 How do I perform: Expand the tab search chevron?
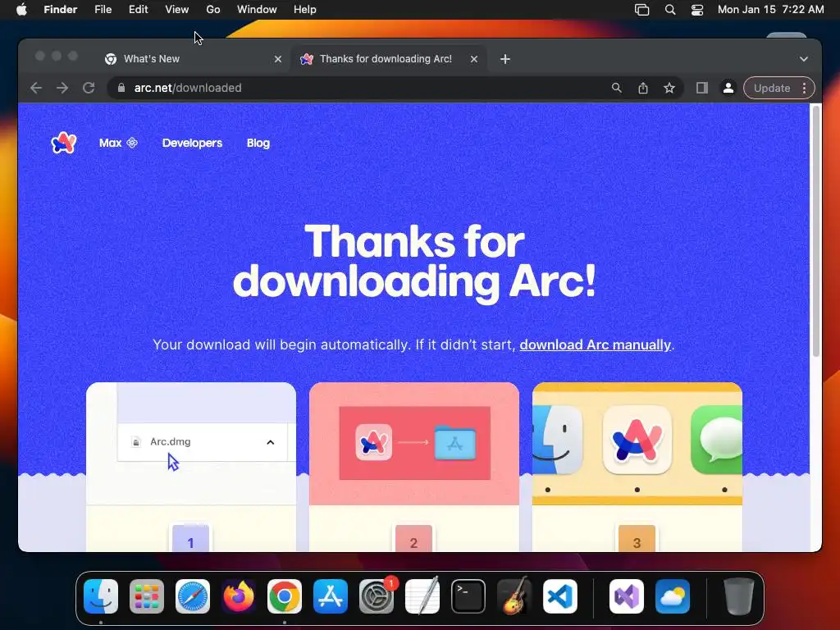(x=804, y=59)
